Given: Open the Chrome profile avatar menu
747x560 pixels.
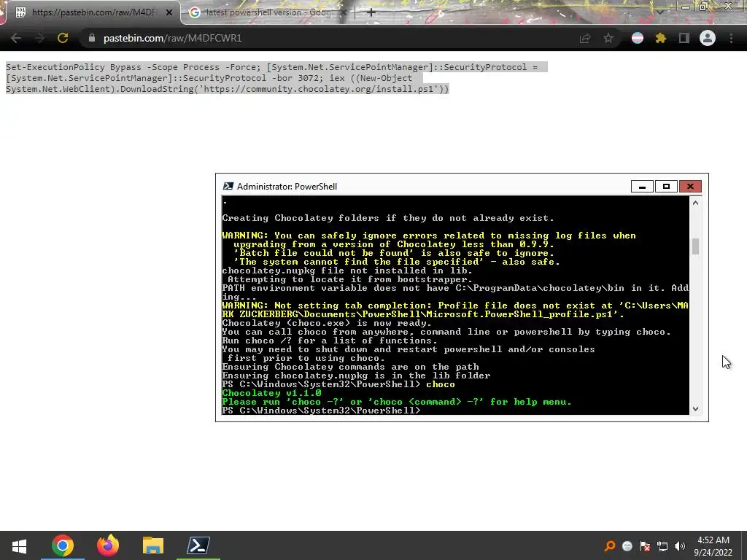Looking at the screenshot, I should pos(708,38).
